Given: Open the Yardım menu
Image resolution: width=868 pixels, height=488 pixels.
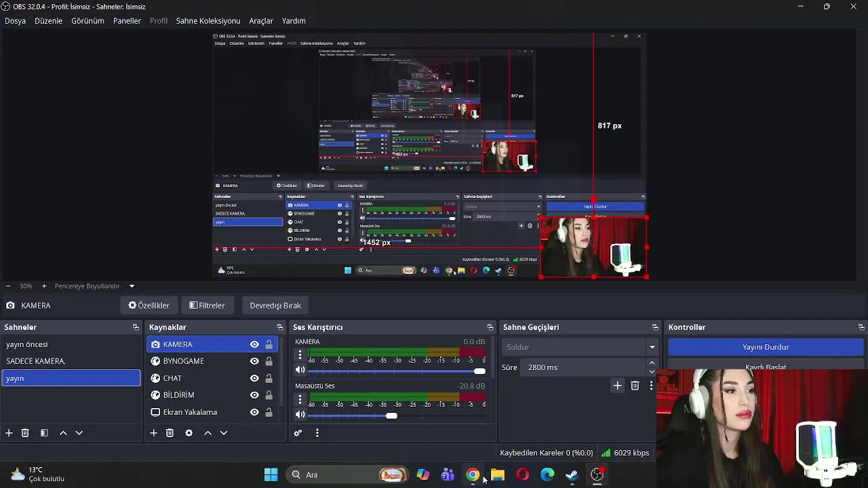Looking at the screenshot, I should 294,21.
